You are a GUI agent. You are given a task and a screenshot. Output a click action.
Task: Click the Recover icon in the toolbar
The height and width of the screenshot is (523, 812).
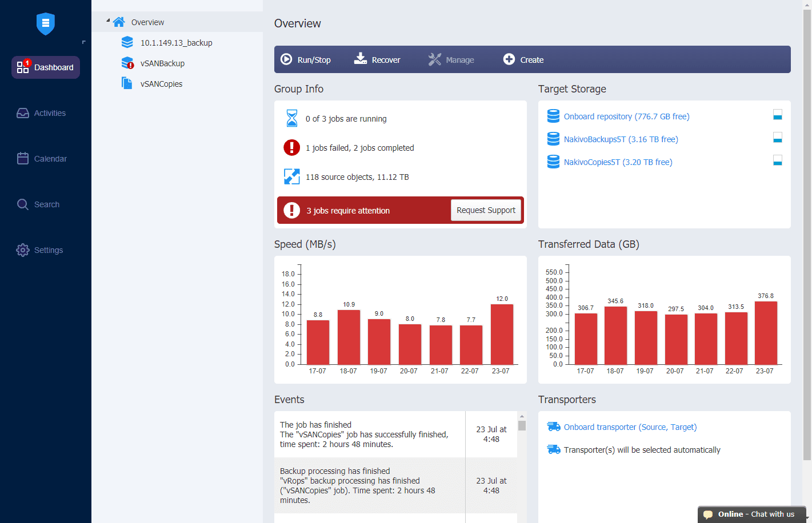(360, 59)
